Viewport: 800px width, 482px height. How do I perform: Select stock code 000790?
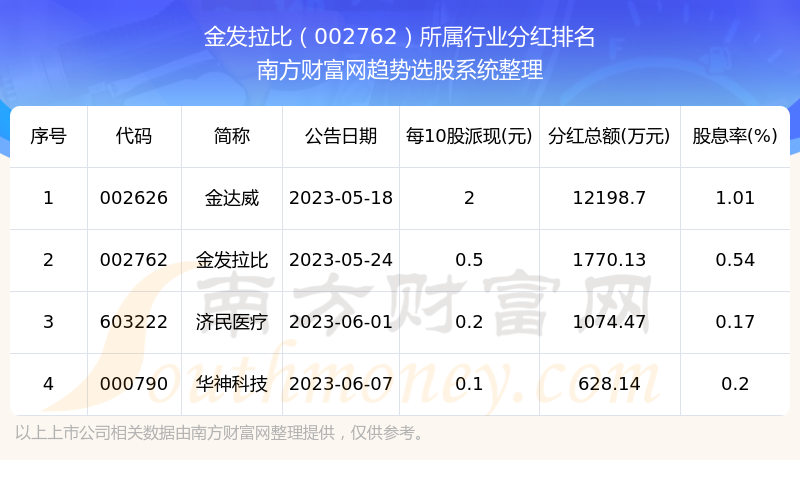coord(134,384)
